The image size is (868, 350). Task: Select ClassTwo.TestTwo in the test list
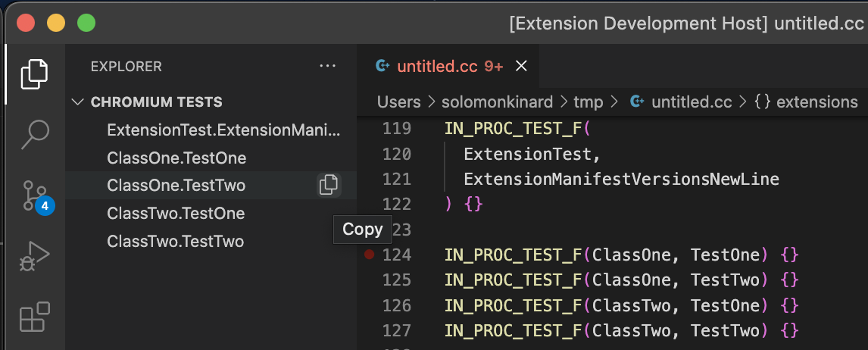point(176,242)
